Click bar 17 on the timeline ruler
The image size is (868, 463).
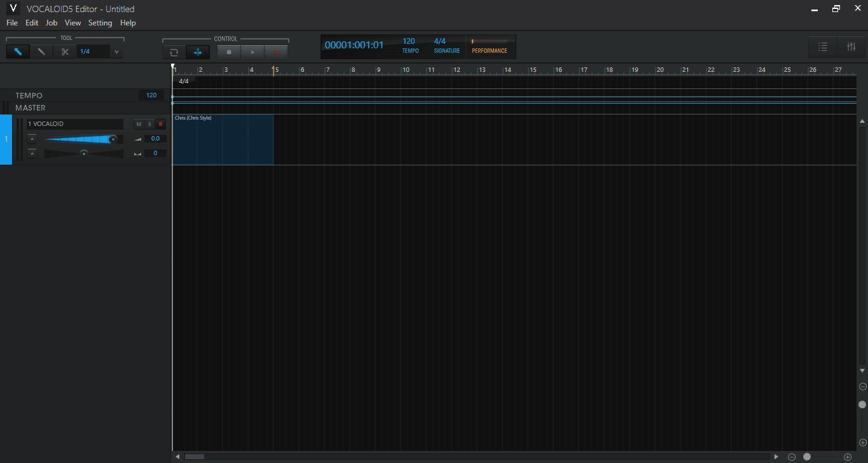[x=583, y=70]
